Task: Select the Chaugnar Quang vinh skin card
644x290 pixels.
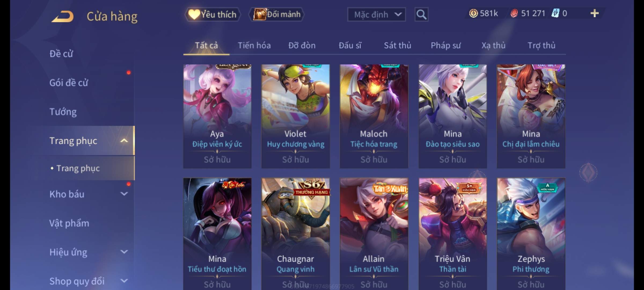Action: [x=295, y=234]
